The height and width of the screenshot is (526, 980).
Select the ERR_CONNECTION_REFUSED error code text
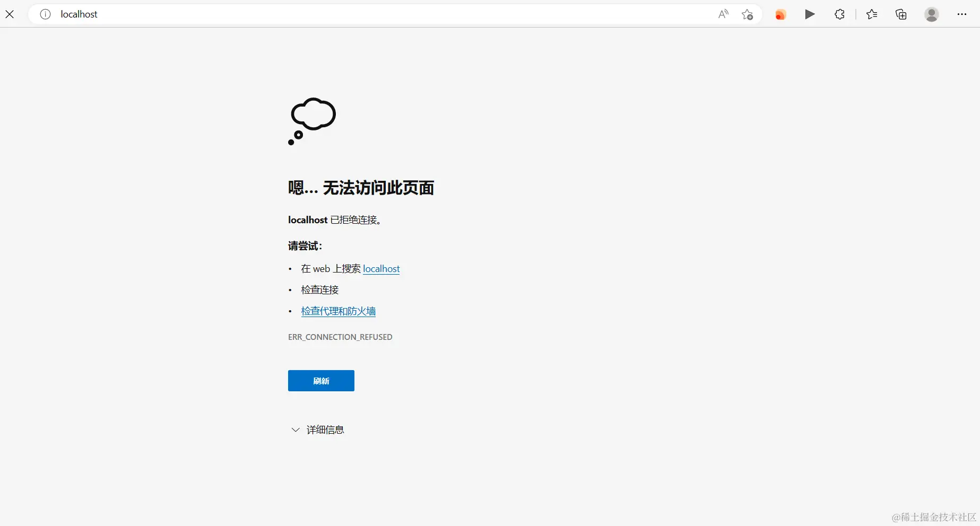tap(340, 337)
